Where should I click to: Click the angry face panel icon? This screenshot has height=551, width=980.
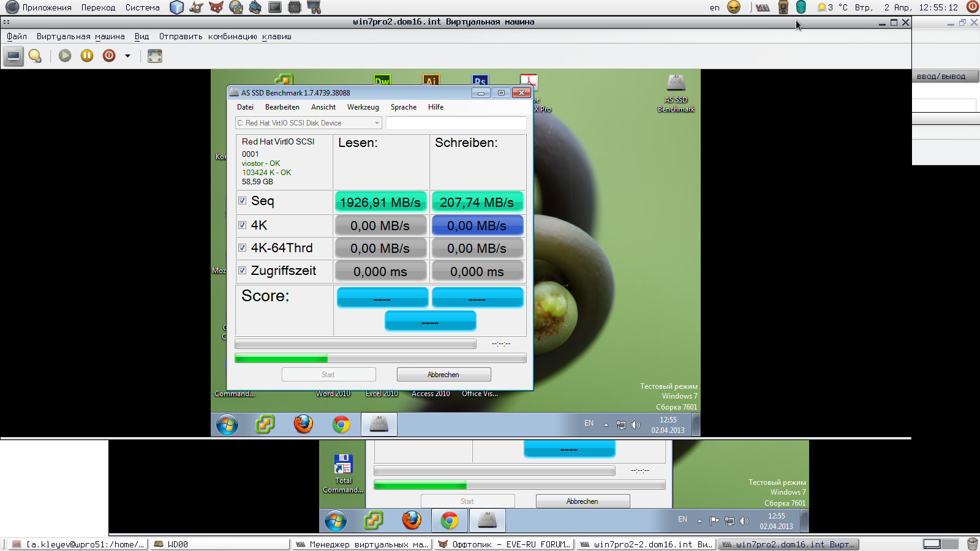[x=734, y=7]
